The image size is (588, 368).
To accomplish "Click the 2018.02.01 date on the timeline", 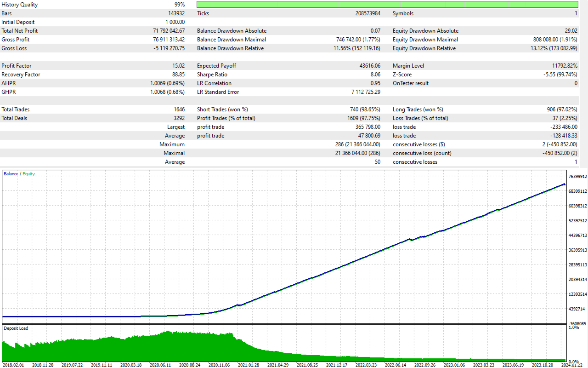I will point(14,365).
